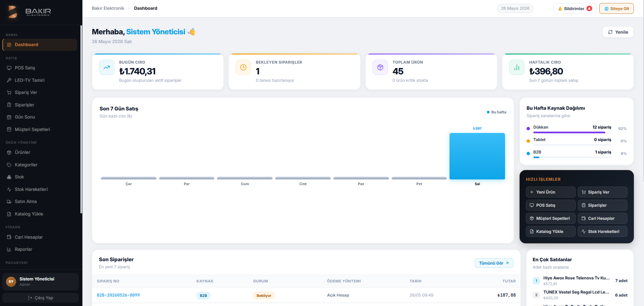Click Yeni Ürün quick action
The height and width of the screenshot is (306, 644).
click(x=550, y=192)
